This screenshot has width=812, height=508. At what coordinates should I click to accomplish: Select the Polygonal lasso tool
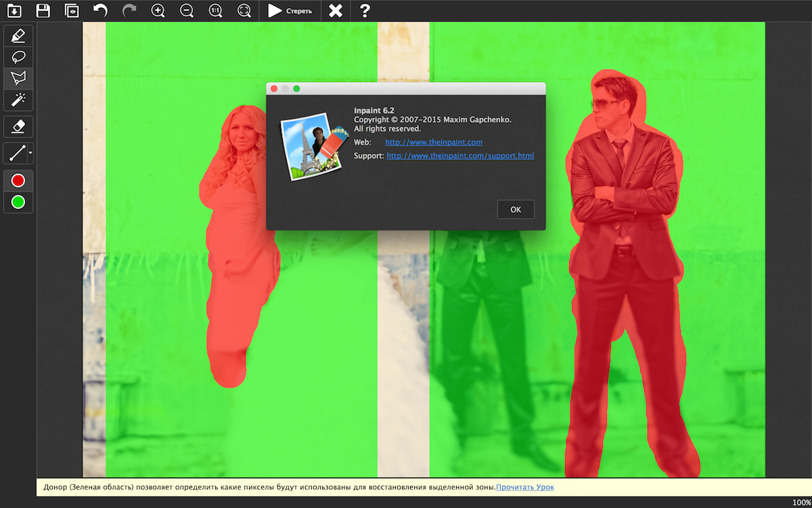pyautogui.click(x=18, y=79)
